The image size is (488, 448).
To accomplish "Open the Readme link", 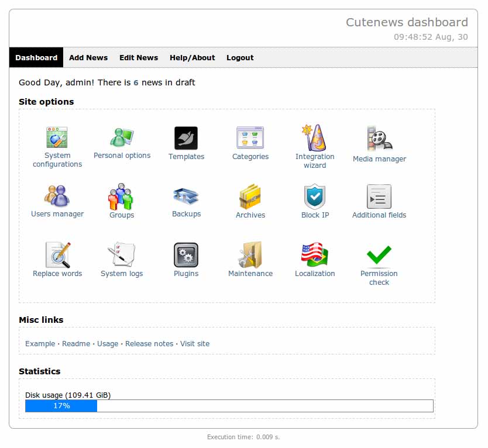I will pos(76,344).
